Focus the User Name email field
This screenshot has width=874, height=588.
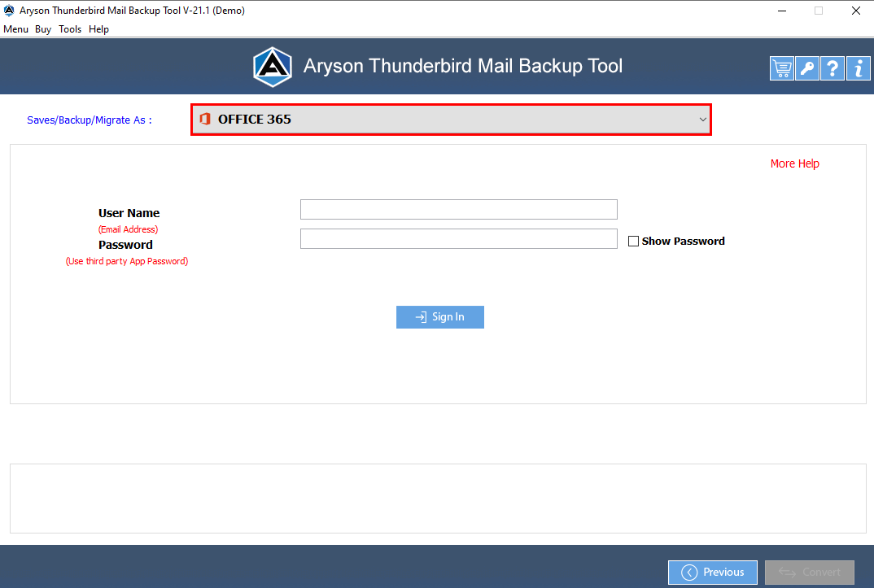click(x=459, y=209)
